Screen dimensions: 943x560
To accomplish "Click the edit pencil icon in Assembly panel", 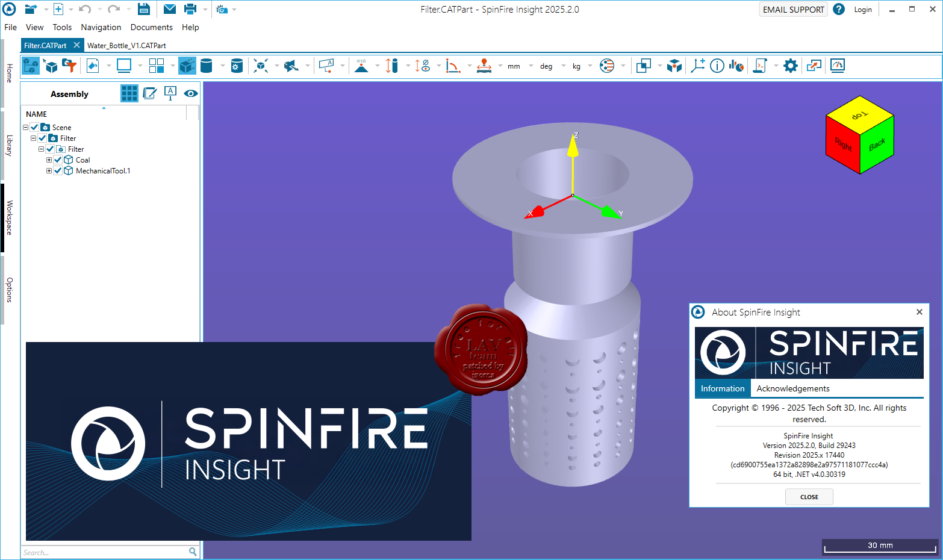I will pyautogui.click(x=150, y=93).
